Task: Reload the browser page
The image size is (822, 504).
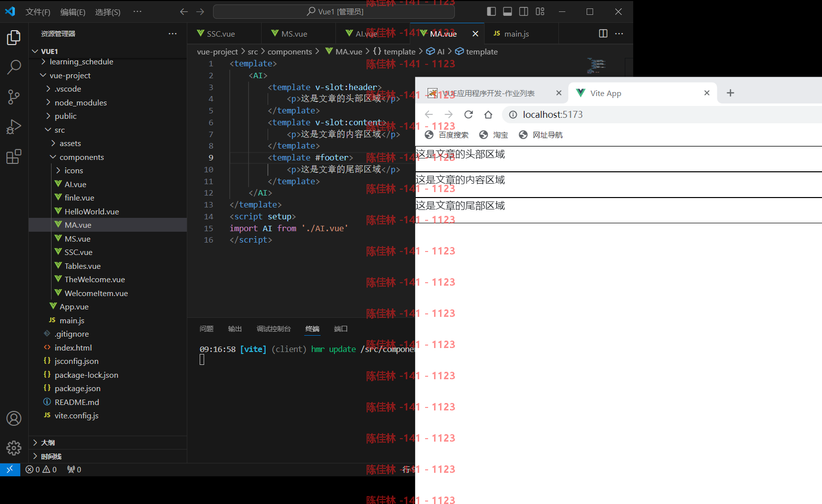Action: click(x=469, y=114)
